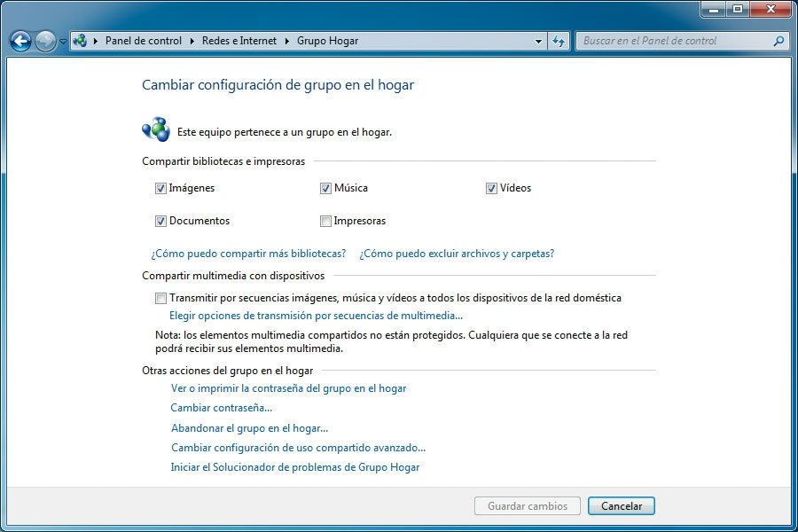The image size is (798, 532).
Task: Select the Grupo Hogar breadcrumb
Action: click(x=327, y=41)
